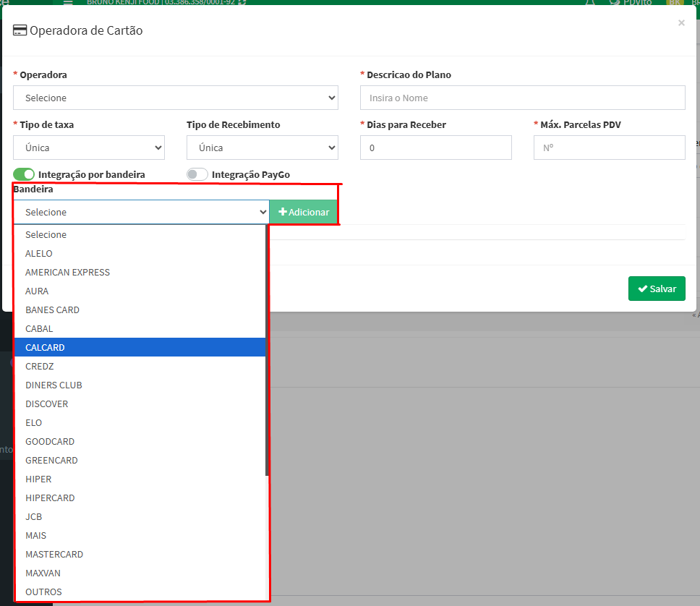The height and width of the screenshot is (606, 700).
Task: Choose the Selecione placeholder option in list
Action: pos(140,234)
